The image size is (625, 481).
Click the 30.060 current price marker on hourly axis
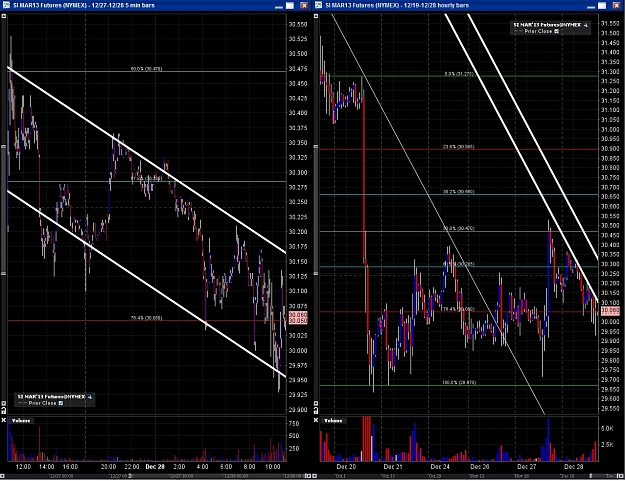[x=610, y=310]
